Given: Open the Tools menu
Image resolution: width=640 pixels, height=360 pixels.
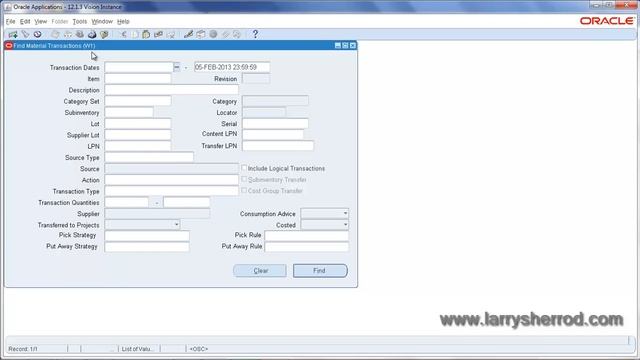Looking at the screenshot, I should coord(80,21).
